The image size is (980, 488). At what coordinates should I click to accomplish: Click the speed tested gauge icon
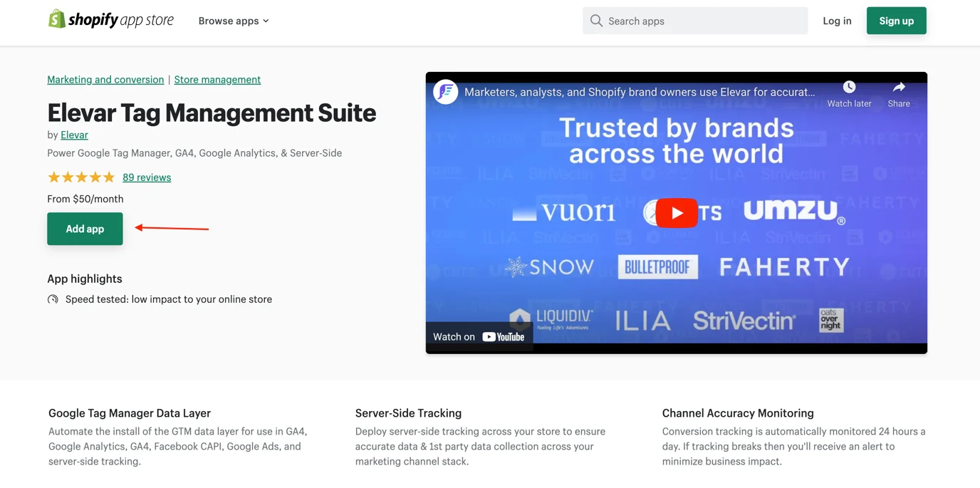[53, 299]
